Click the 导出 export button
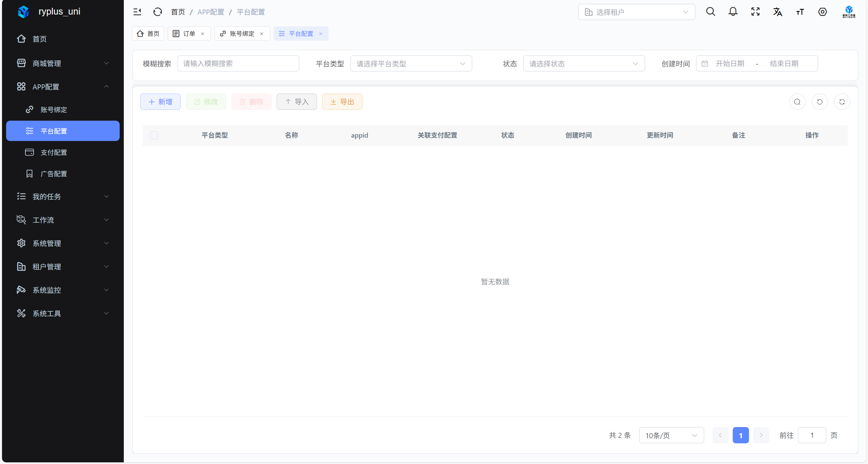 tap(342, 102)
